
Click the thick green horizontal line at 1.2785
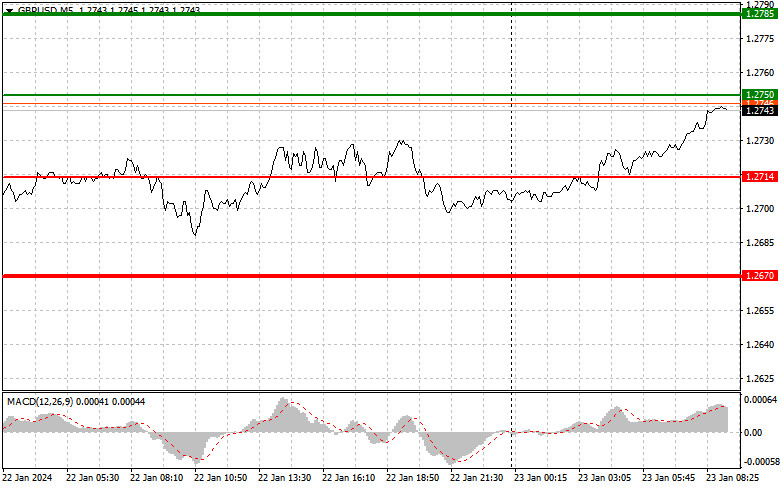(x=372, y=14)
